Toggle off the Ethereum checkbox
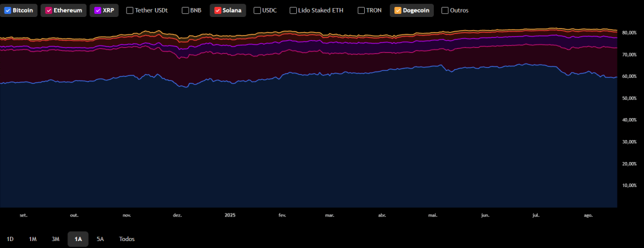 [x=48, y=10]
